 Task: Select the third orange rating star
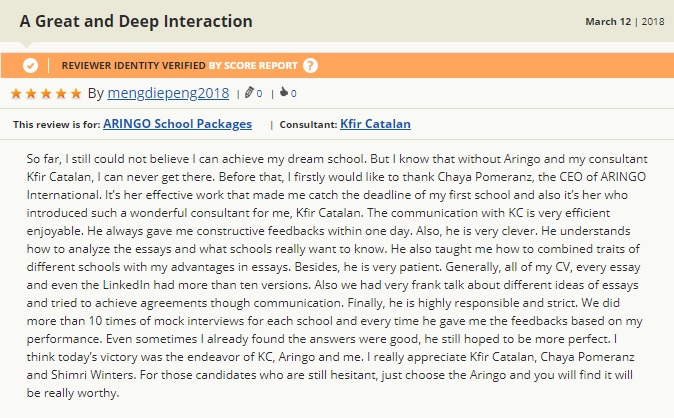click(46, 93)
